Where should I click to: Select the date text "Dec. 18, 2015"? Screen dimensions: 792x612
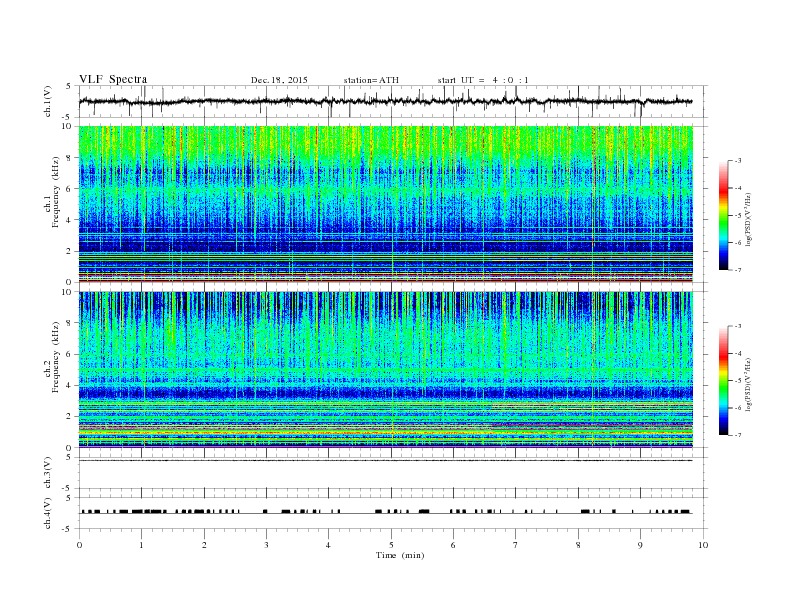tap(279, 80)
